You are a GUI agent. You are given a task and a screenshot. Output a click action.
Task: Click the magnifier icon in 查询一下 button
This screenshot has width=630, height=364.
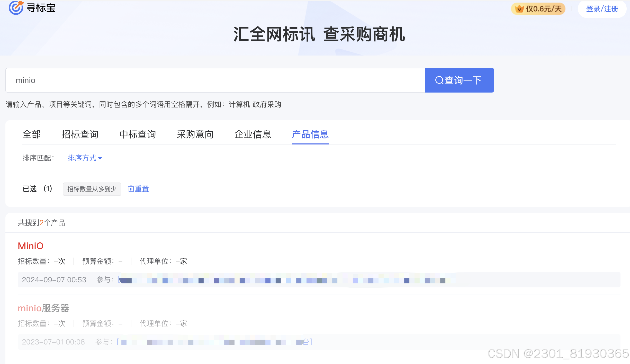[x=439, y=80]
